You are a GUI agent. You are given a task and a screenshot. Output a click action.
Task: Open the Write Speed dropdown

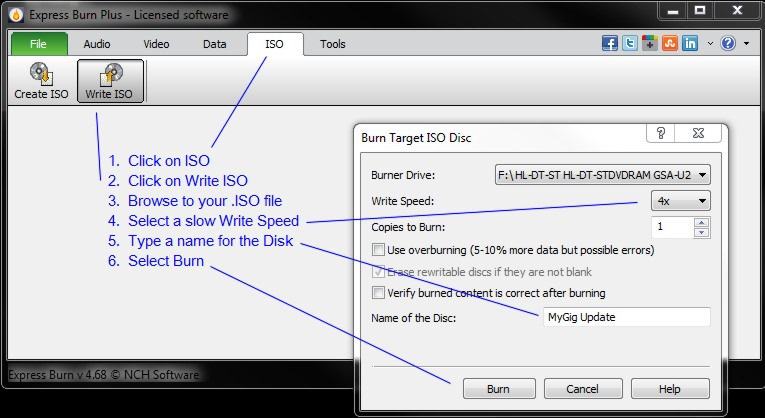pos(681,200)
